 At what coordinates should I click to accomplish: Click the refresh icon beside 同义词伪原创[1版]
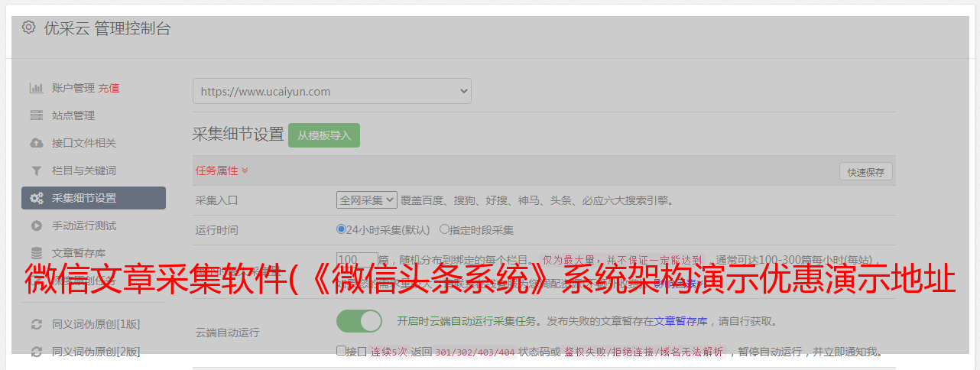[x=36, y=324]
